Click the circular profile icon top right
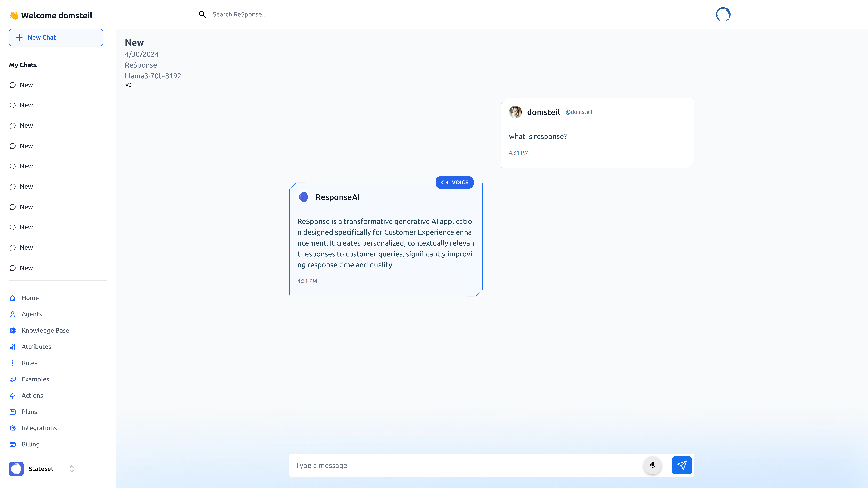 [x=723, y=14]
